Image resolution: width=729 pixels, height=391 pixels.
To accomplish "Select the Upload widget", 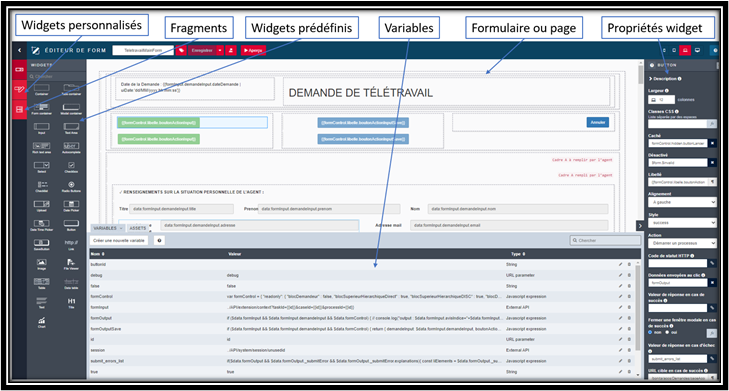I will point(41,206).
